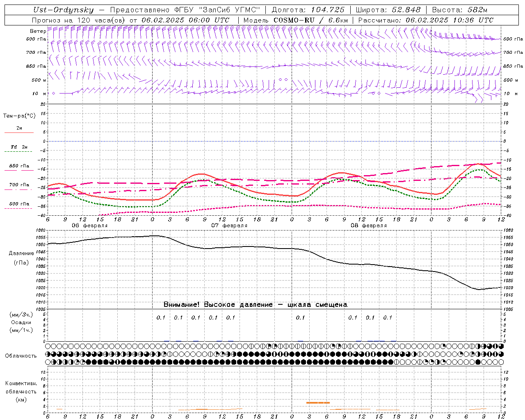Select the 'Широта: 52.848' latitude value
The width and height of the screenshot is (525, 420).
(x=388, y=10)
